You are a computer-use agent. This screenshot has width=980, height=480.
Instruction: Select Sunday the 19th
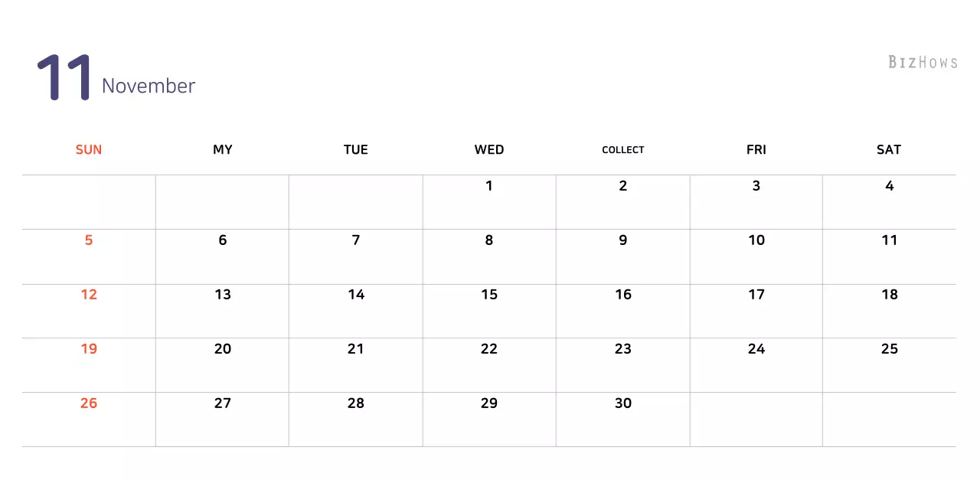click(89, 349)
